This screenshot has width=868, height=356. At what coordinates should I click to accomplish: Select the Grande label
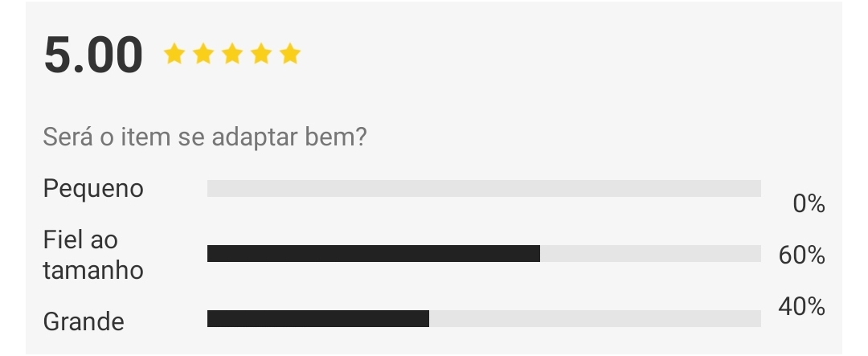[x=84, y=321]
